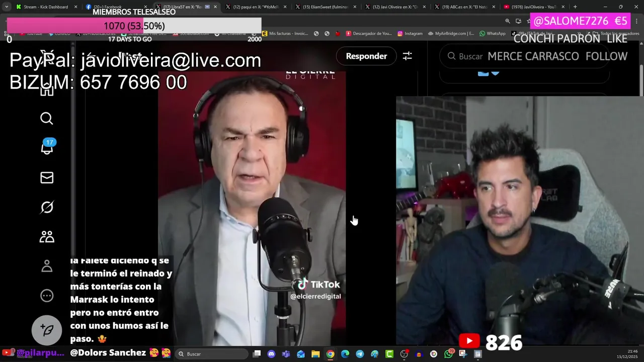Close the Libra57 en X tab

[x=215, y=7]
